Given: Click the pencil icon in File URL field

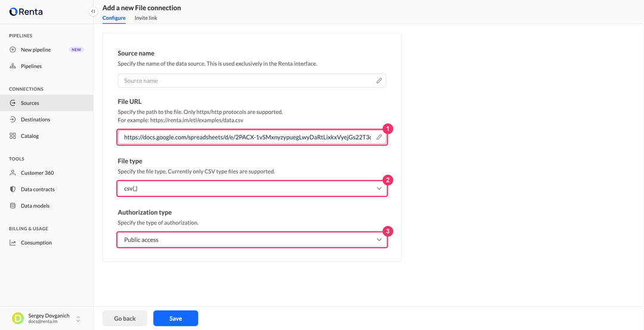Looking at the screenshot, I should (379, 137).
